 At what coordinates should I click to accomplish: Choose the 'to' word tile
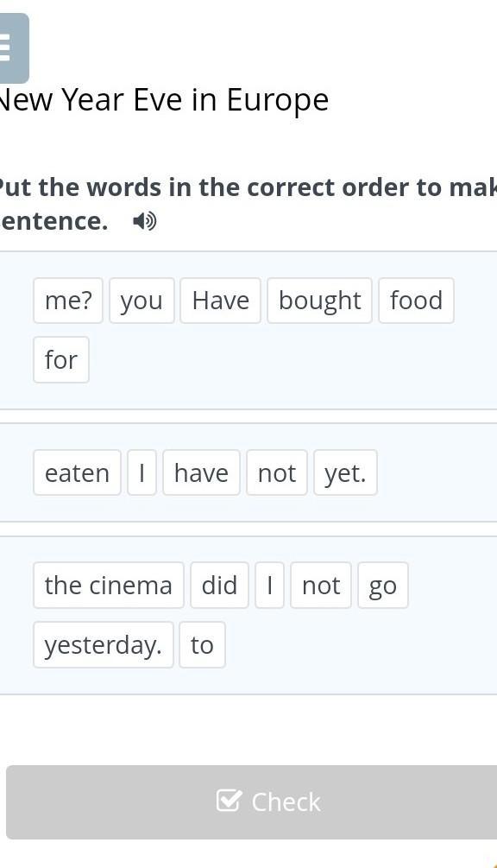(203, 645)
